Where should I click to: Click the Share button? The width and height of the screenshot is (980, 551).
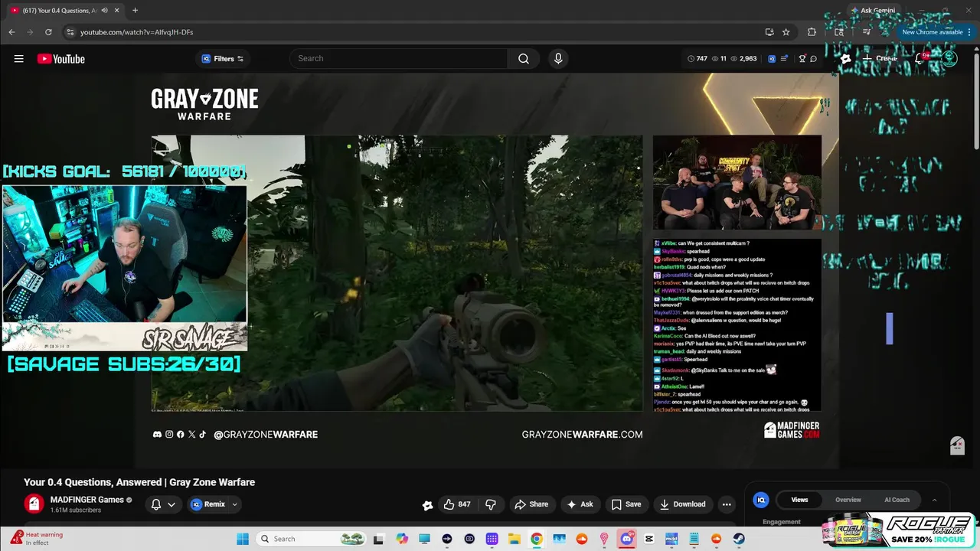tap(532, 504)
